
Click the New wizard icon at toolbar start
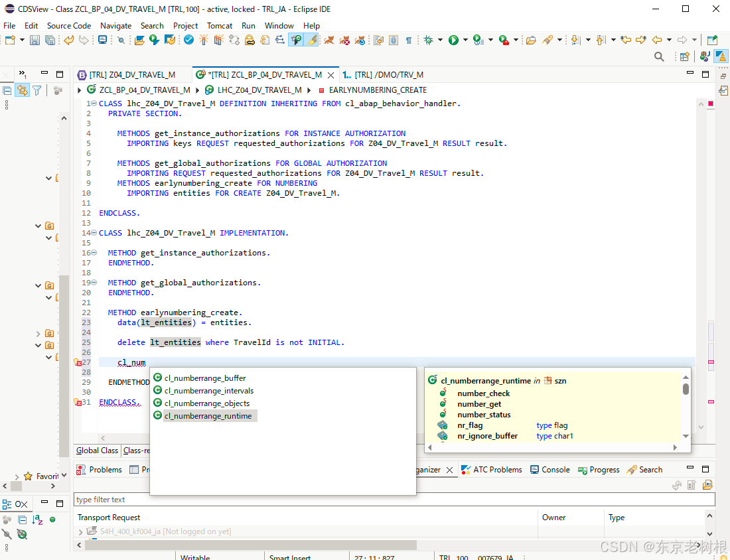coord(10,40)
